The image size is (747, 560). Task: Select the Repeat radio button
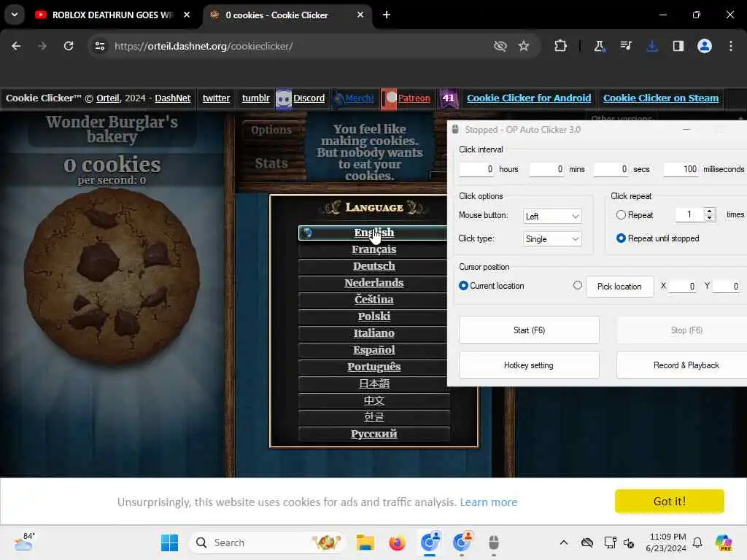[621, 215]
